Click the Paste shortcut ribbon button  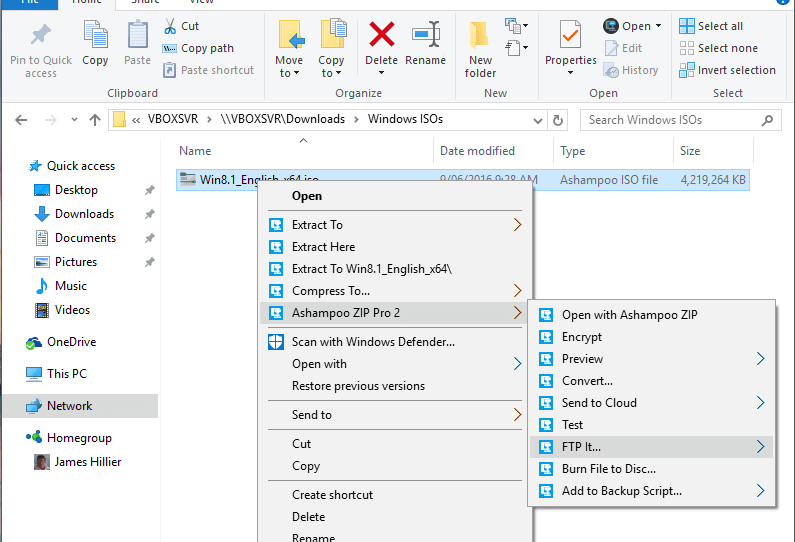point(208,70)
